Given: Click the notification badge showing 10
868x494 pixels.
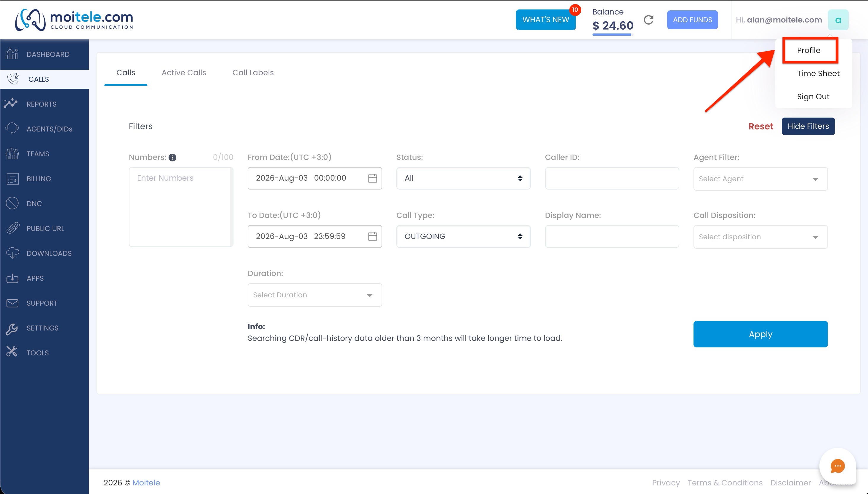Looking at the screenshot, I should pos(574,10).
